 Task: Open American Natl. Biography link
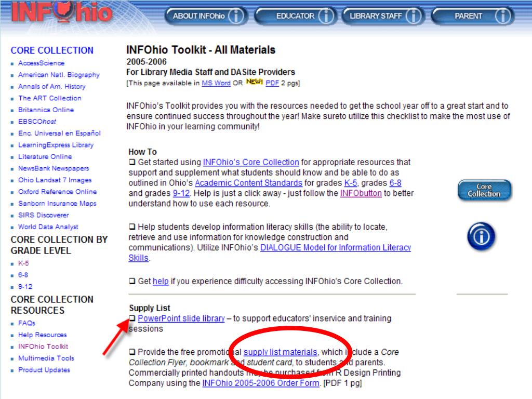pyautogui.click(x=59, y=75)
